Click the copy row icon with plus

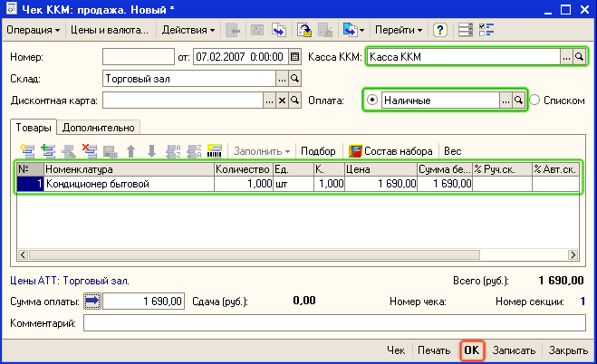tap(48, 151)
